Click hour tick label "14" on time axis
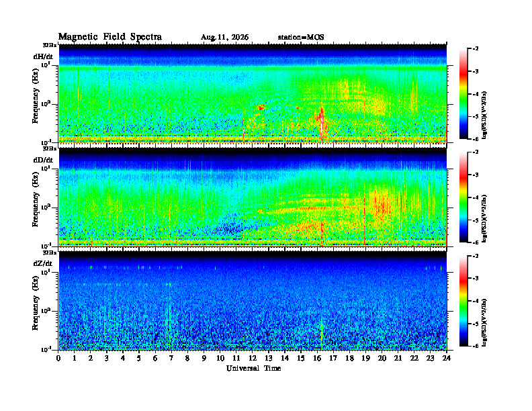 (285, 359)
